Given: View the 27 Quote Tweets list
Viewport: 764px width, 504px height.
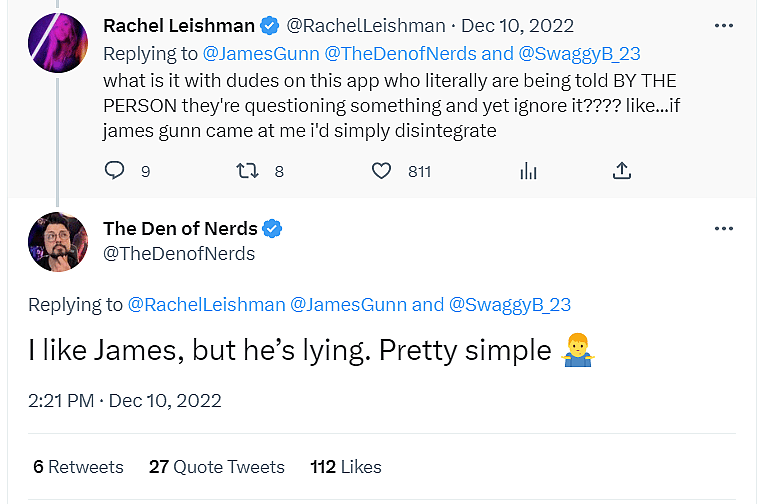Looking at the screenshot, I should pyautogui.click(x=216, y=467).
